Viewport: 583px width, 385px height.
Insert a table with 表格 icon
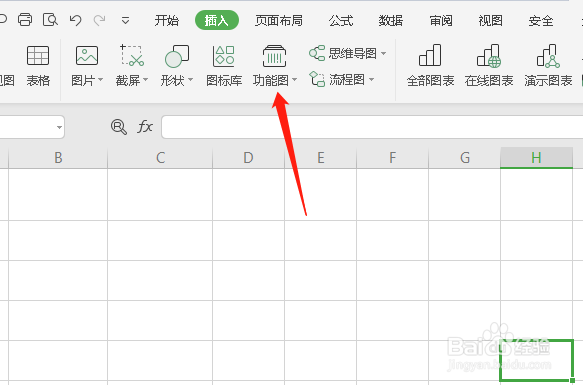point(38,66)
